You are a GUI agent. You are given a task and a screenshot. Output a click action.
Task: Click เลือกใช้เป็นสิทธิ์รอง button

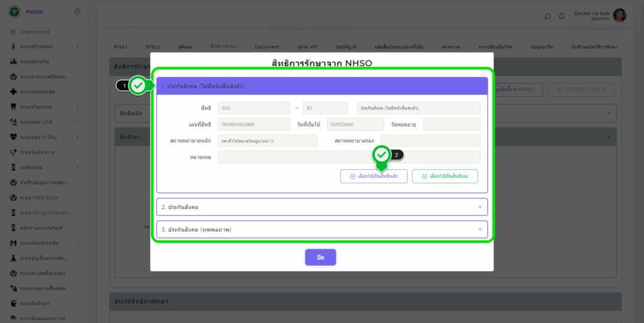tap(445, 176)
